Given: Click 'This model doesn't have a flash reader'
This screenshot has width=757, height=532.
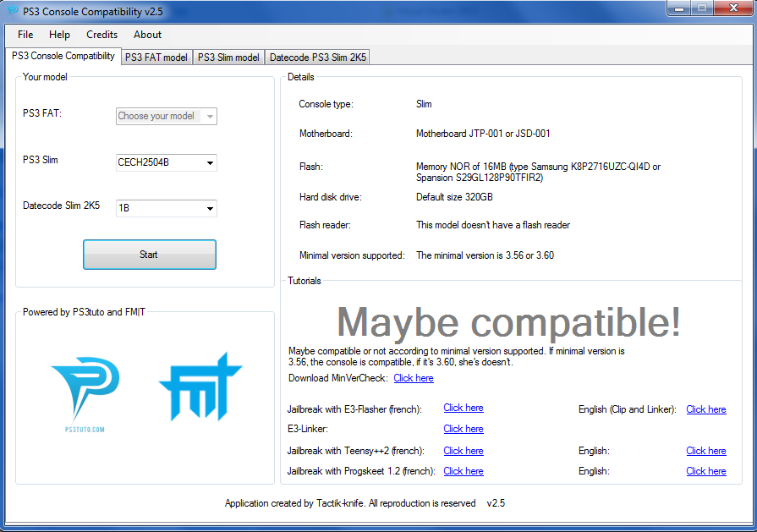Looking at the screenshot, I should click(x=493, y=225).
